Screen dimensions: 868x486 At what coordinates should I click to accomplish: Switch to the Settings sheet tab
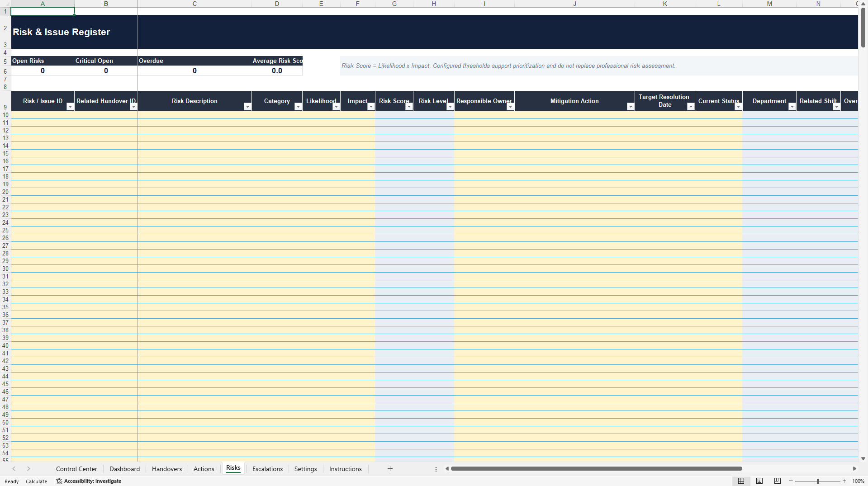point(306,469)
